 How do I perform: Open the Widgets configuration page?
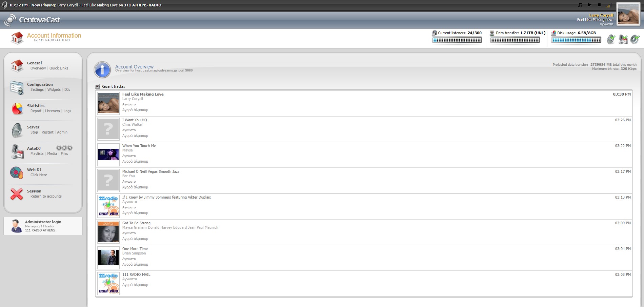pyautogui.click(x=54, y=89)
